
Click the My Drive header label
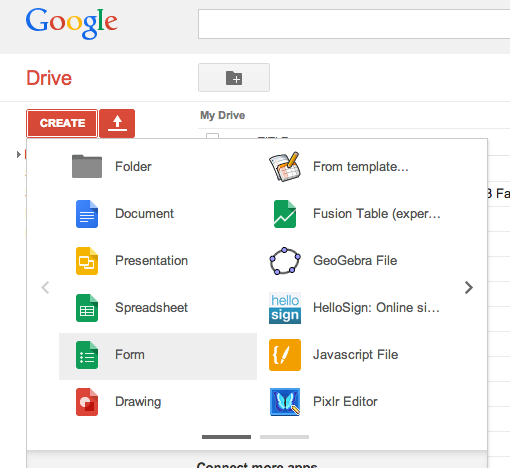click(222, 115)
